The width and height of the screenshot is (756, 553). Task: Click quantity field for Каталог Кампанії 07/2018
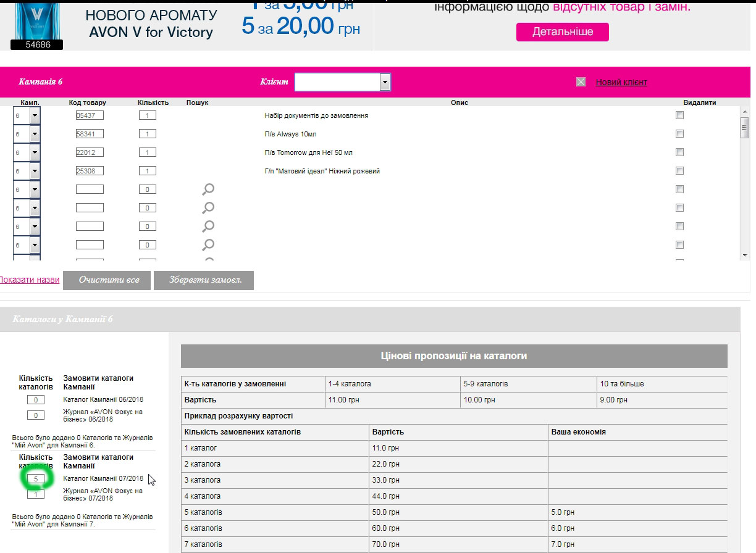36,478
